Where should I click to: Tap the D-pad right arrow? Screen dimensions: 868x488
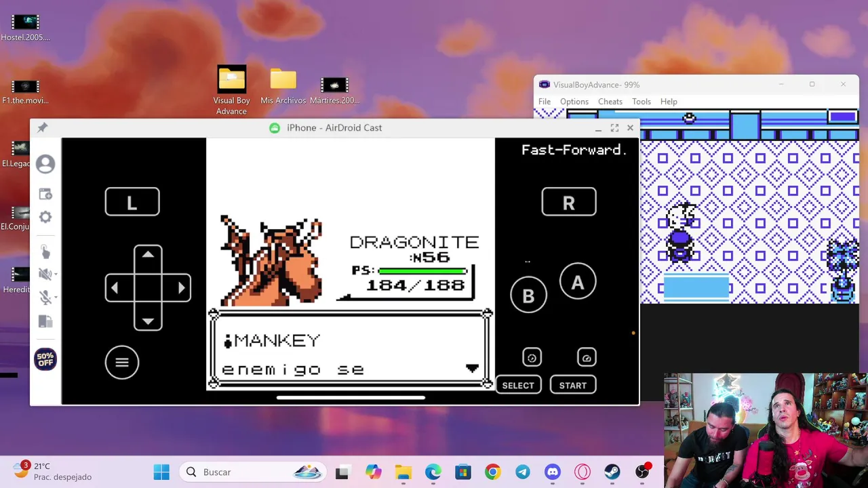(180, 288)
